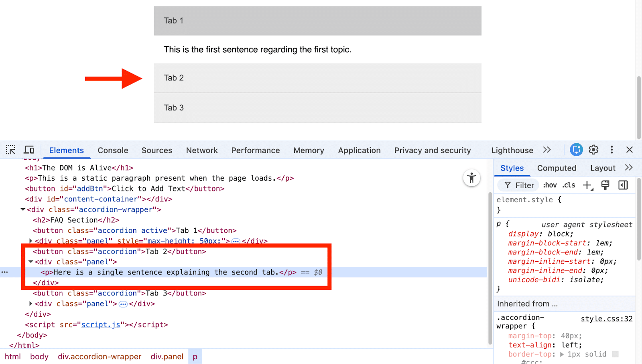Select the Tab 3 button node
642x364 pixels.
point(120,293)
